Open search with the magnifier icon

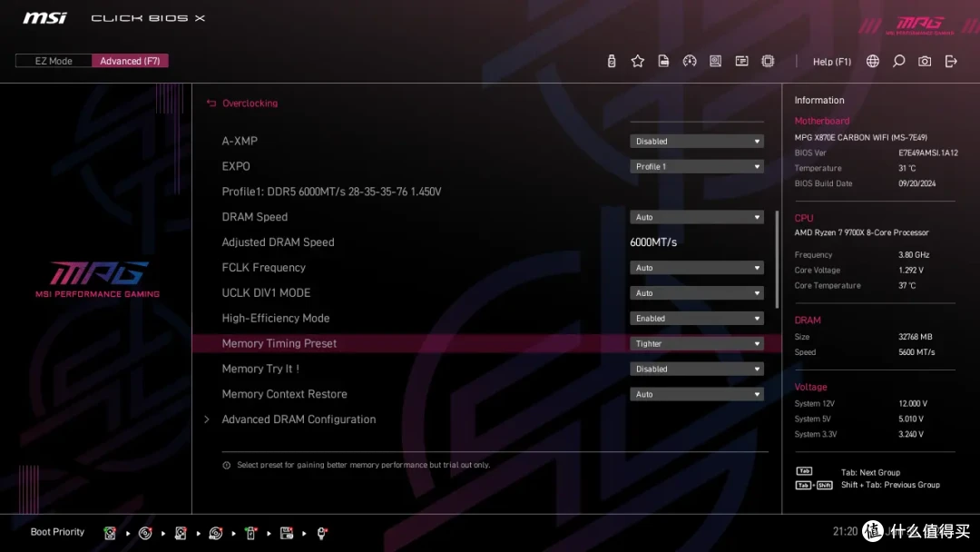click(x=898, y=61)
